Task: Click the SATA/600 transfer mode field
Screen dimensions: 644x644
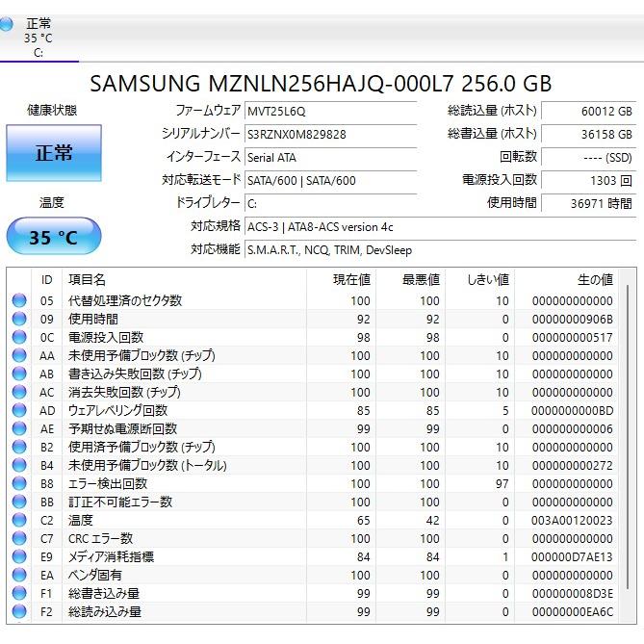Action: (x=330, y=180)
